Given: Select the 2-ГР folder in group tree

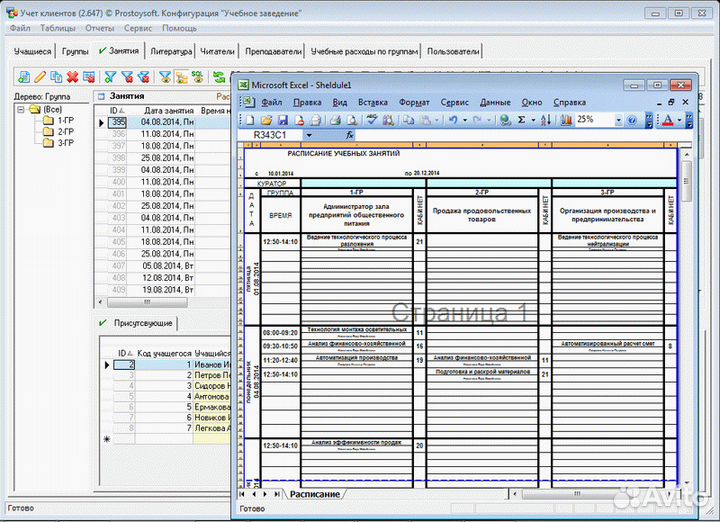Looking at the screenshot, I should click(64, 132).
